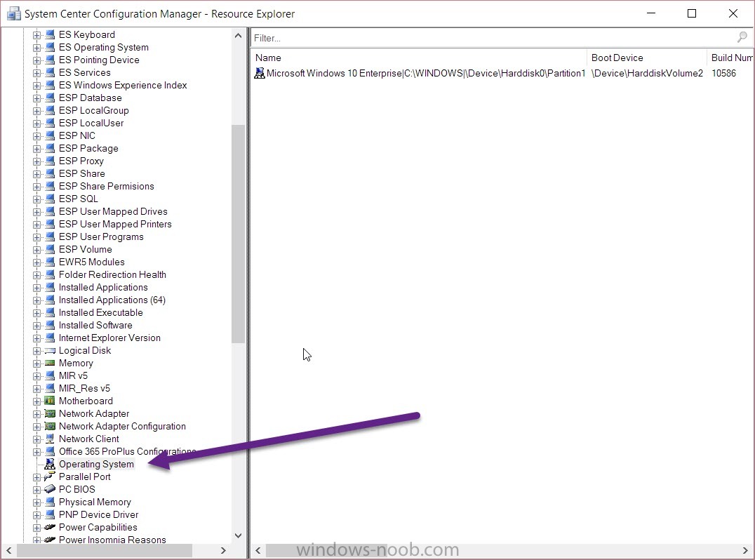Image resolution: width=755 pixels, height=560 pixels.
Task: Click the tree horizontal scroll right arrow
Action: tap(223, 550)
